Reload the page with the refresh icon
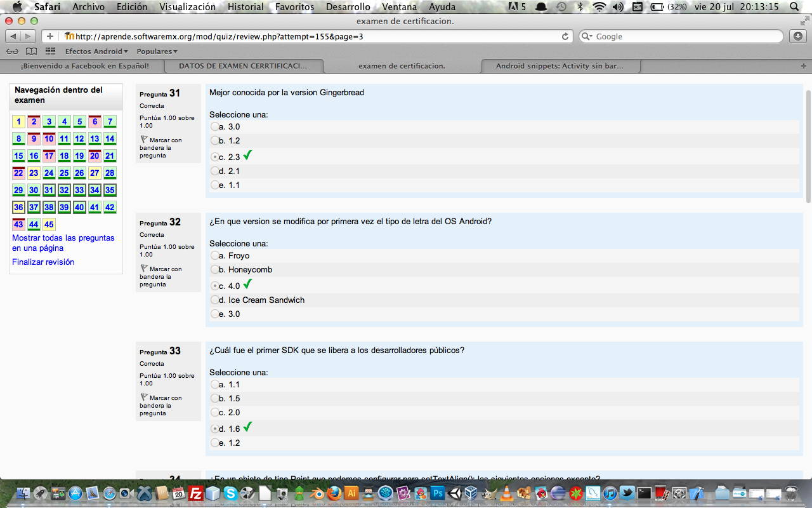 (565, 36)
